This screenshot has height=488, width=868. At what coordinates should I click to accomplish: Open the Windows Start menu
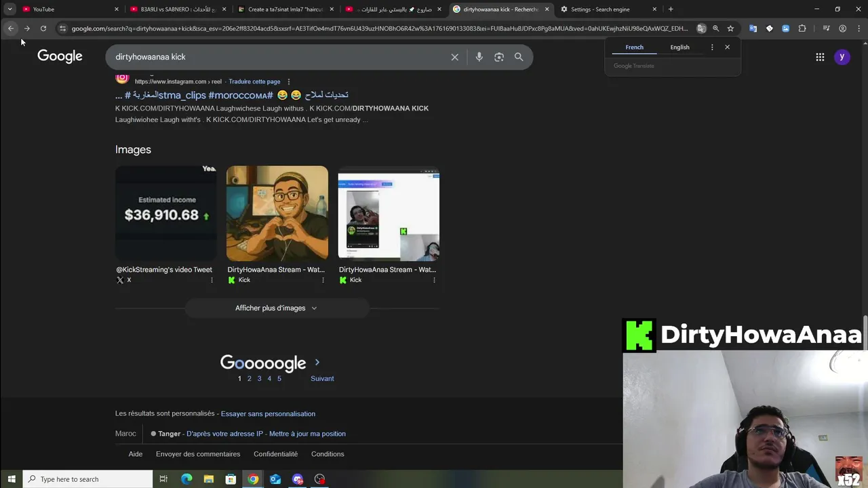click(x=12, y=479)
